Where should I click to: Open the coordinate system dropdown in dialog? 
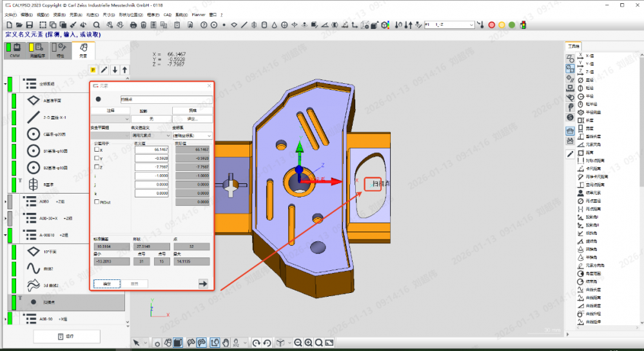tap(210, 136)
